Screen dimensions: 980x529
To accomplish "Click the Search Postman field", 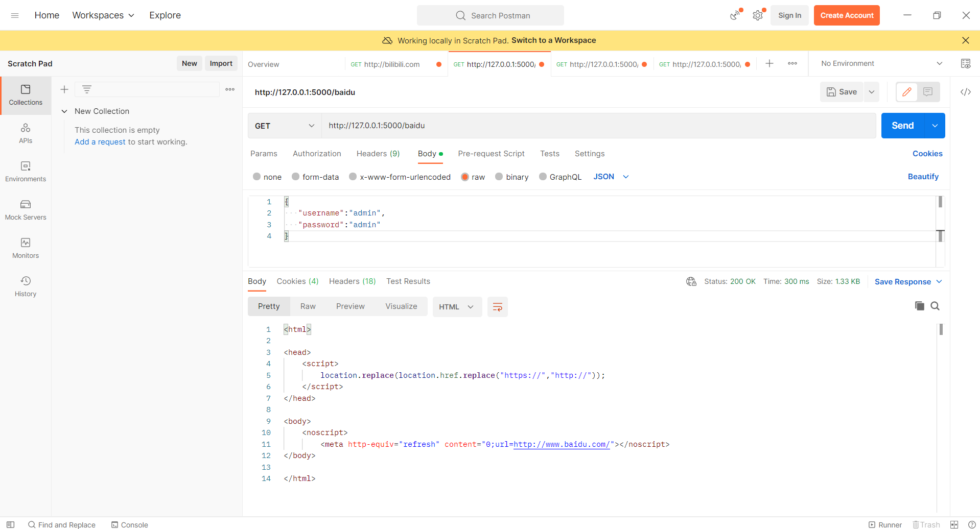I will coord(491,15).
